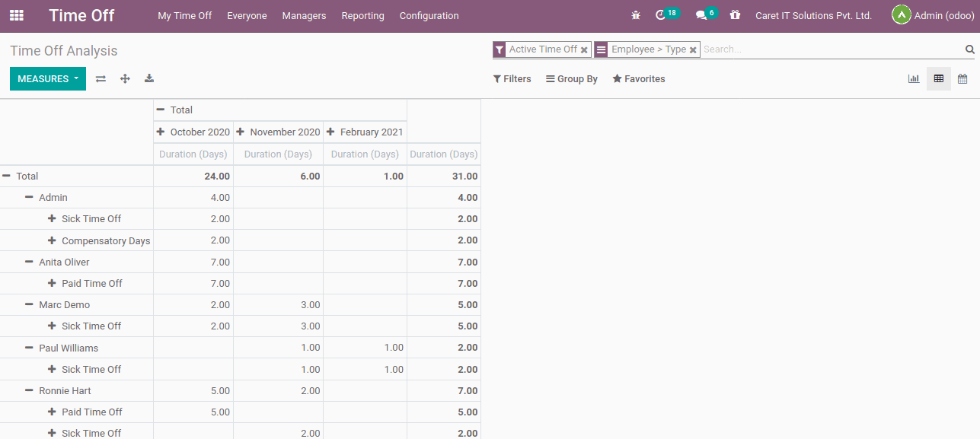Collapse the Anita Oliver row

(x=30, y=262)
